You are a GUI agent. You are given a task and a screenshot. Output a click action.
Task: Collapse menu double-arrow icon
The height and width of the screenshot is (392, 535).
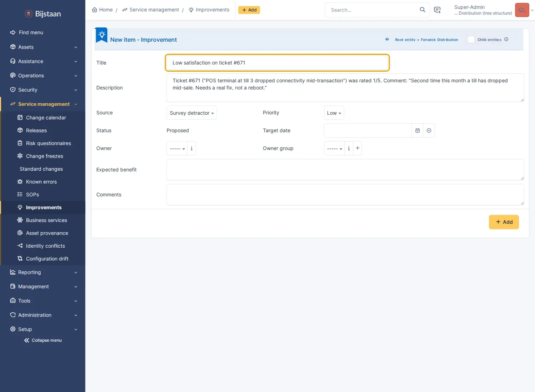click(26, 340)
